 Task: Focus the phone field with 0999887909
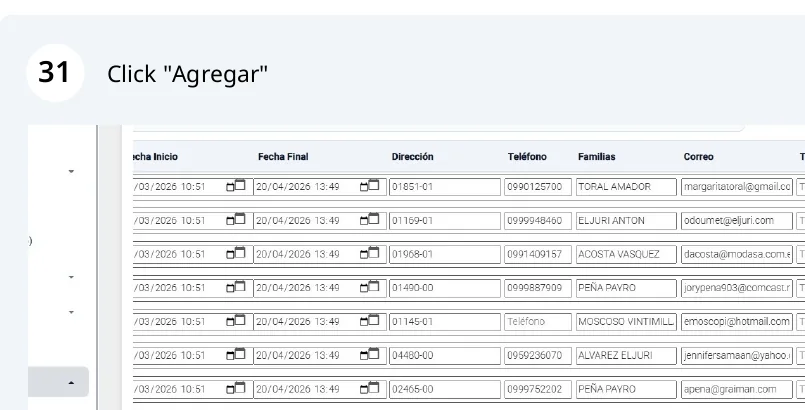538,288
